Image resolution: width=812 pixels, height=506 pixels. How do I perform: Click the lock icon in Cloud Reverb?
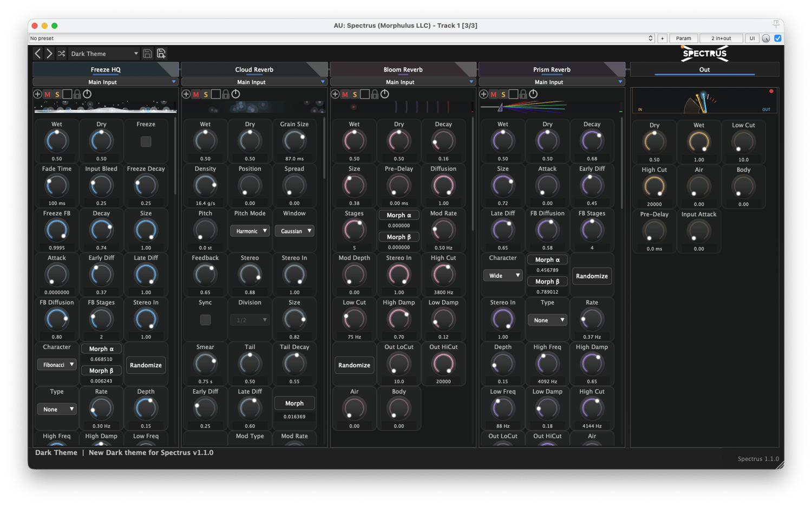226,94
